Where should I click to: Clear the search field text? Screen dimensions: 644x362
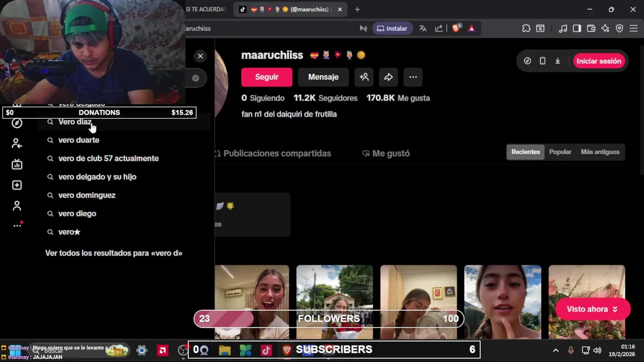click(196, 78)
